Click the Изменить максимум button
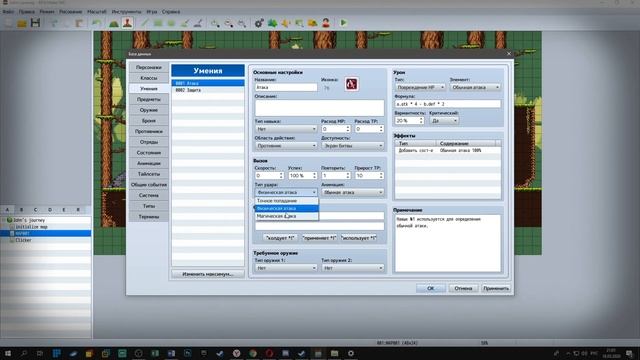Screen dimensions: 640x360 click(x=208, y=274)
